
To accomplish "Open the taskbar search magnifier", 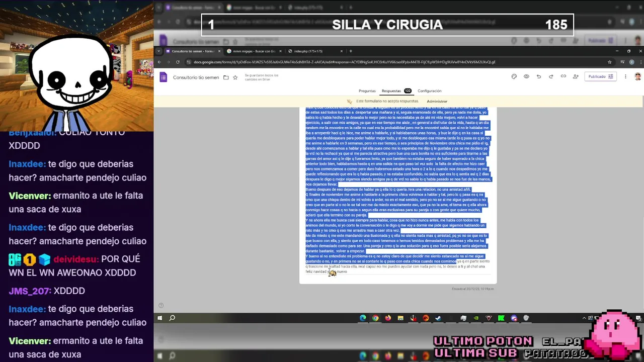I will tap(172, 318).
